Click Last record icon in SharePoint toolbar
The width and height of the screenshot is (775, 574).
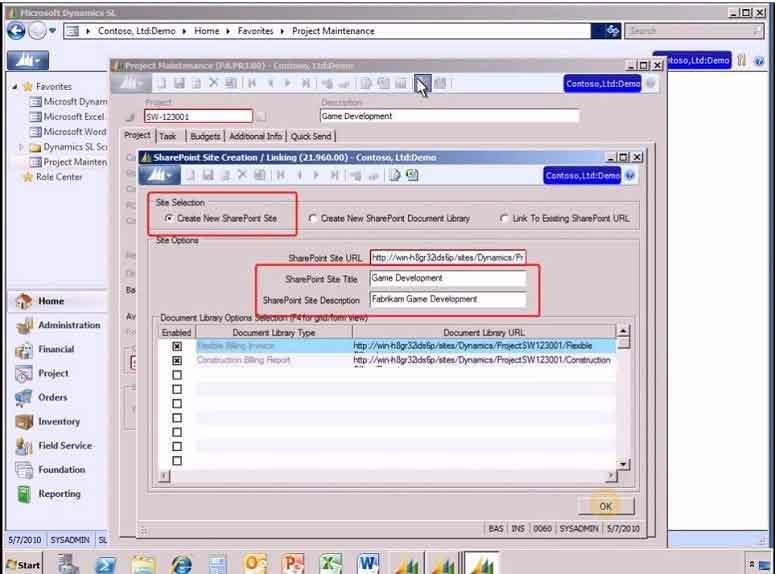pos(335,175)
